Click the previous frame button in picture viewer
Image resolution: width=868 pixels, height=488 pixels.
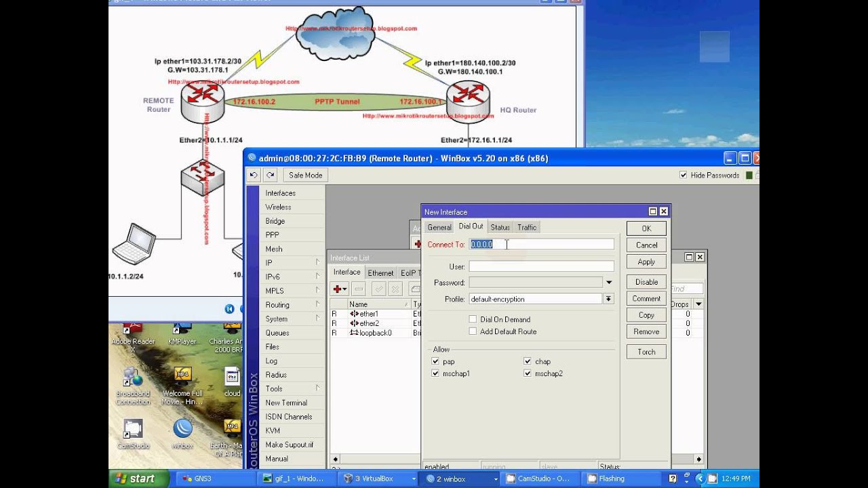[x=229, y=309]
